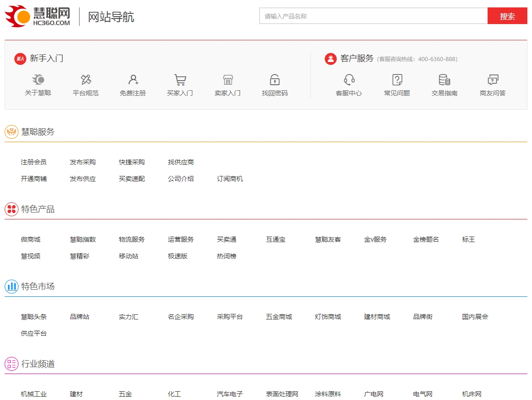The image size is (532, 400).
Task: Click the 常见问题 question mark icon
Action: [397, 80]
